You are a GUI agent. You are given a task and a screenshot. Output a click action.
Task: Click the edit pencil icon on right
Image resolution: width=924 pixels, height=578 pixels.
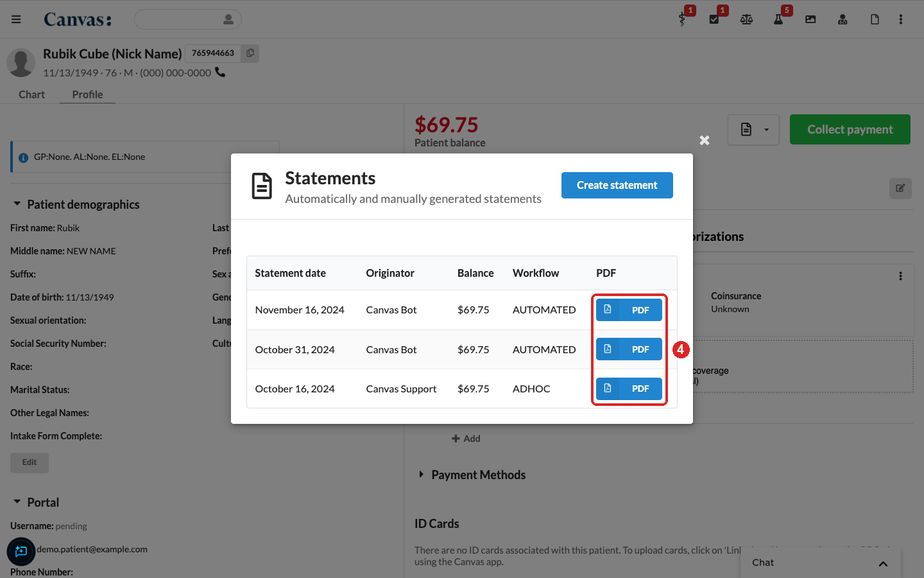click(900, 188)
